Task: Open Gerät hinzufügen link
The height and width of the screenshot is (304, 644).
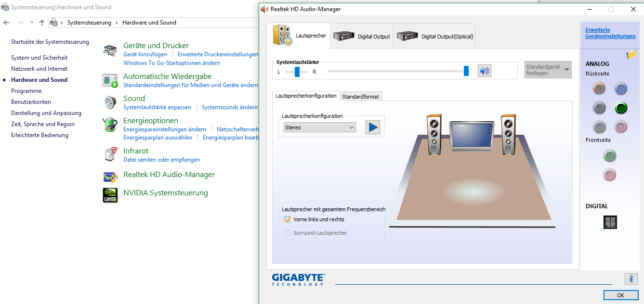Action: tap(145, 54)
